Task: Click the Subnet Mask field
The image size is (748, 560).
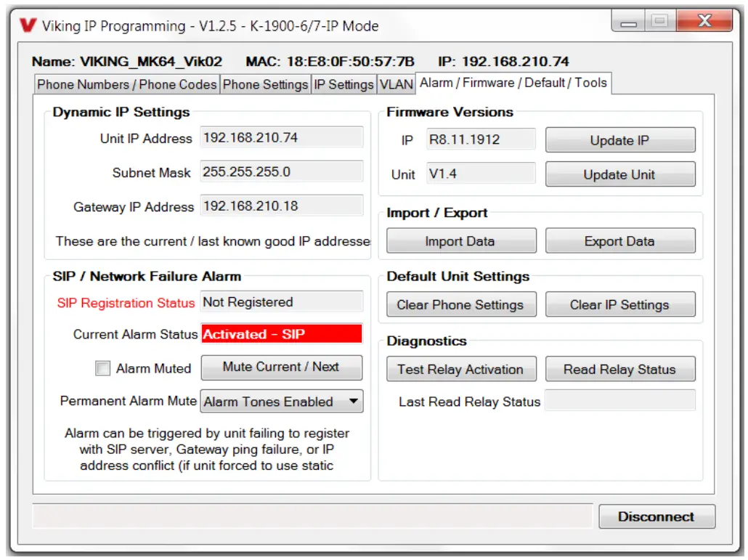Action: tap(282, 171)
